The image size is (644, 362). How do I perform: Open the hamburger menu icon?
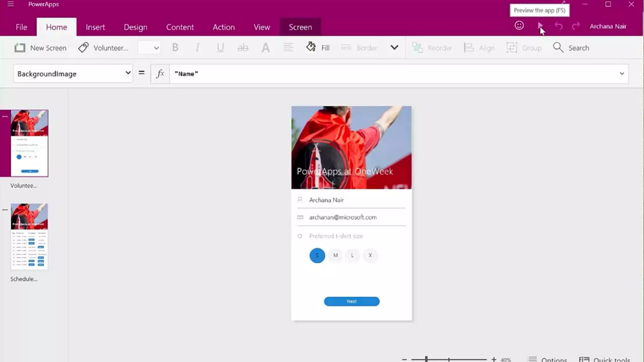10,4
